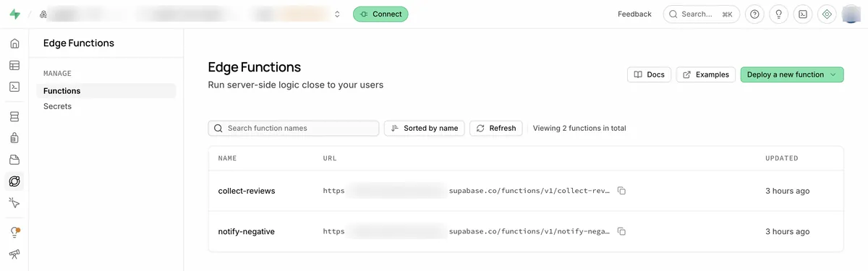Click the Supabase logo icon
The image size is (868, 271).
click(x=14, y=14)
